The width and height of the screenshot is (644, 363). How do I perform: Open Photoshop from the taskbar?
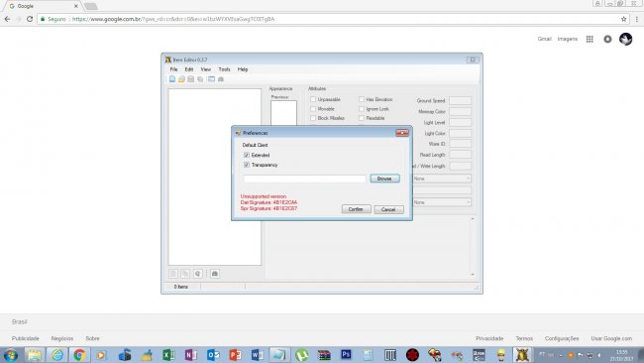[x=346, y=354]
